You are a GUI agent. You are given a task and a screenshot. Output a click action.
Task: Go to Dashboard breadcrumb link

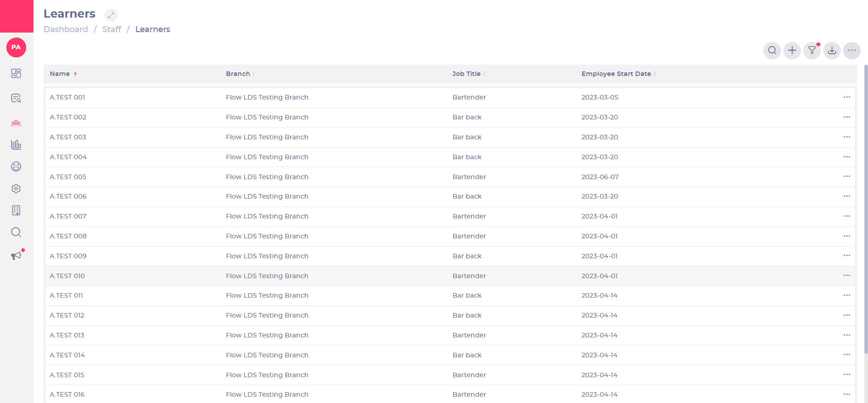66,29
